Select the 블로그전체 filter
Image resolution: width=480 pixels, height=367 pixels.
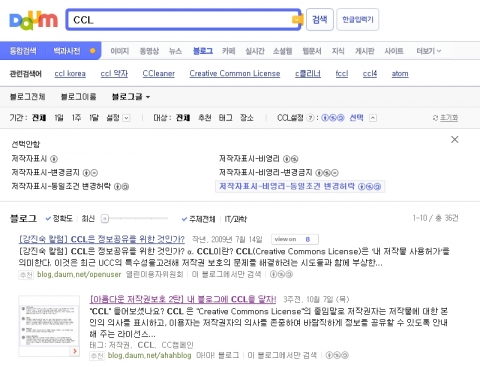(x=27, y=97)
